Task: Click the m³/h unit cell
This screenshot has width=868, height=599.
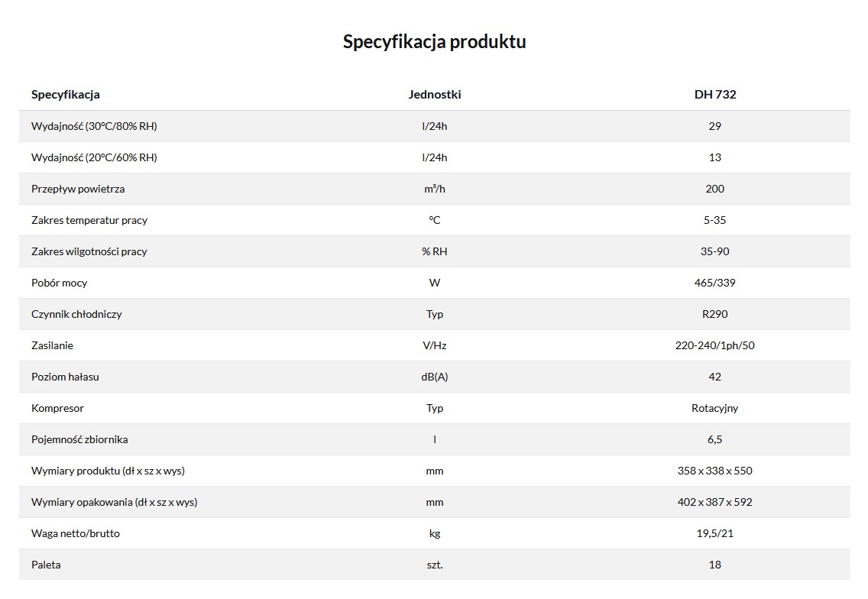Action: (x=435, y=189)
